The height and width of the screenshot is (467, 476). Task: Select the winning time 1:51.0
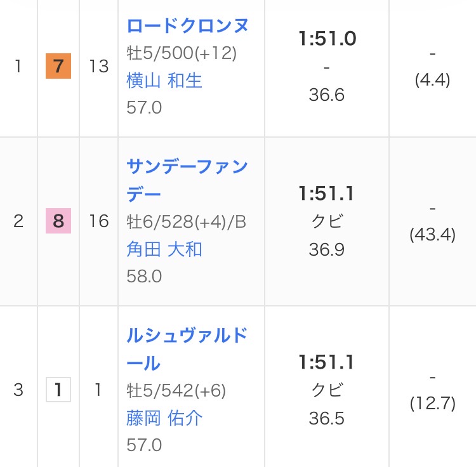tap(327, 39)
